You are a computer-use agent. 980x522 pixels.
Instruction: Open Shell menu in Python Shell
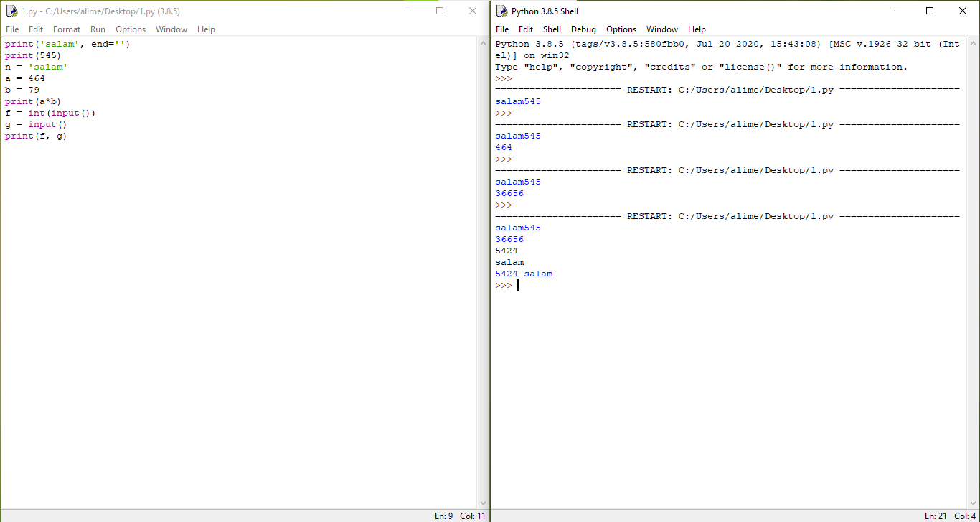[x=552, y=29]
